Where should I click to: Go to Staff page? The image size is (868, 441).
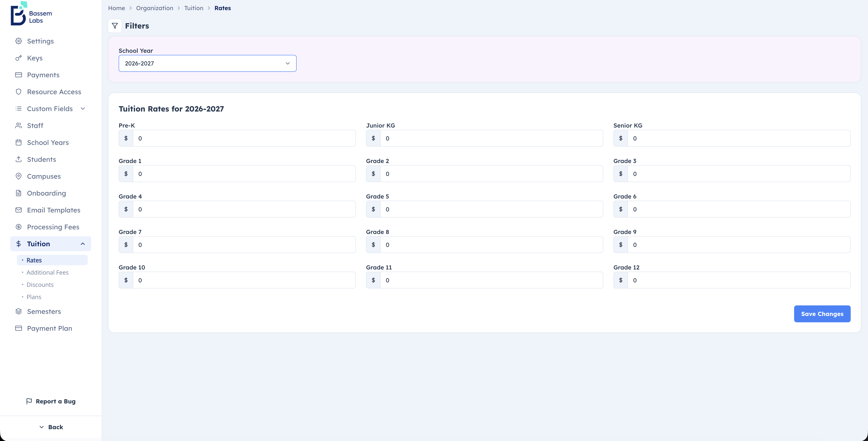50,125
